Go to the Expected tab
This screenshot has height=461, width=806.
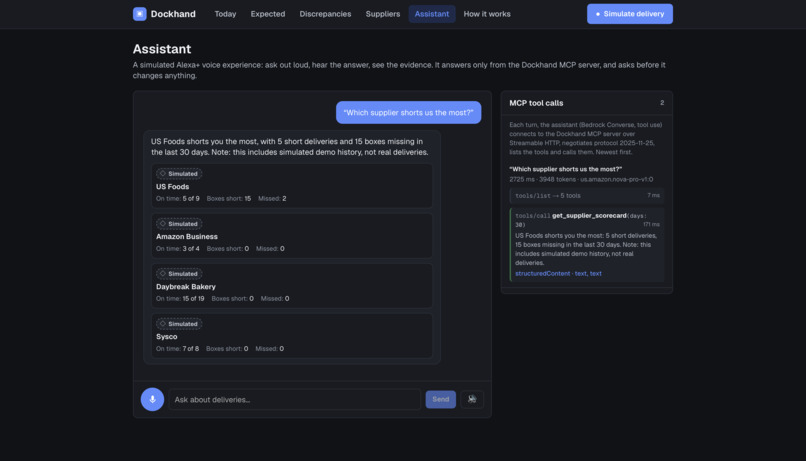pyautogui.click(x=268, y=14)
